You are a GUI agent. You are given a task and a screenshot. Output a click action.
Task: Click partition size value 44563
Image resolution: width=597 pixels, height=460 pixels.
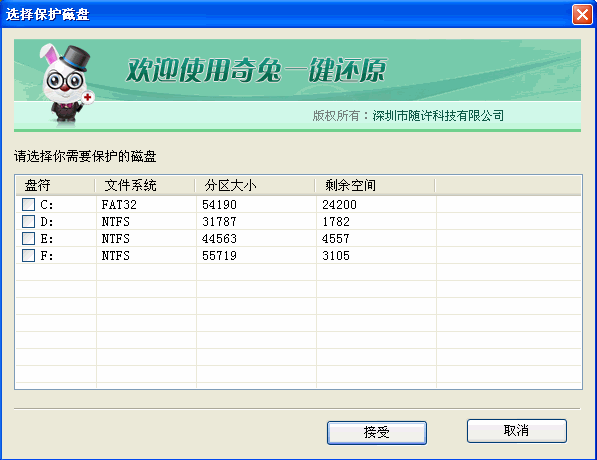[219, 239]
